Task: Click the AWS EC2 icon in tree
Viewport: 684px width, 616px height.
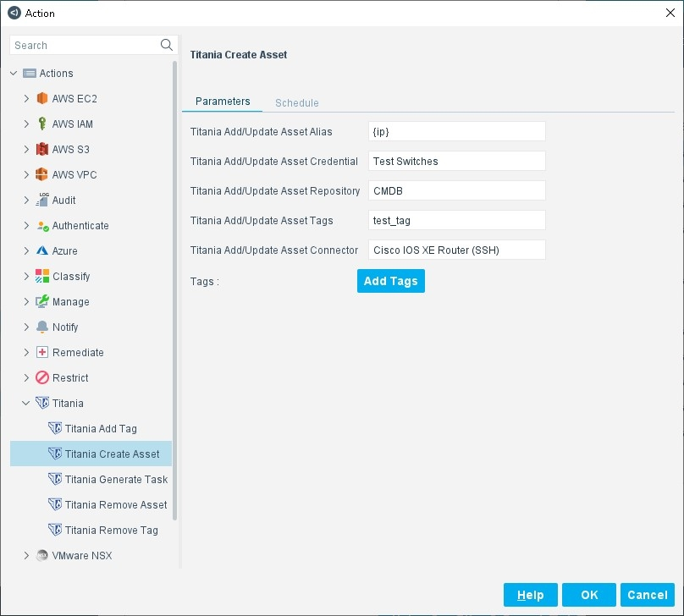Action: (x=42, y=99)
